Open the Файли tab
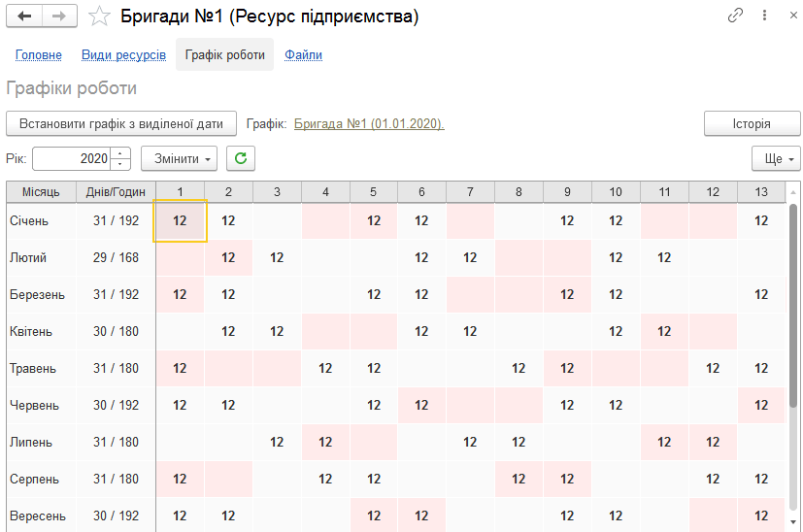This screenshot has width=803, height=532. pos(303,54)
